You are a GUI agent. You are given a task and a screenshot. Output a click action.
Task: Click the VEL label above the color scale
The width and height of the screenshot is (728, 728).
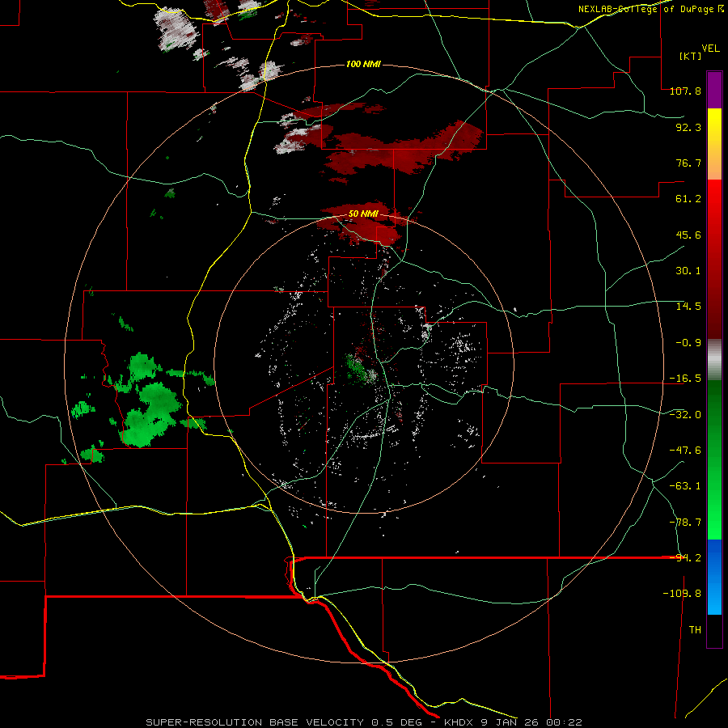[x=710, y=49]
